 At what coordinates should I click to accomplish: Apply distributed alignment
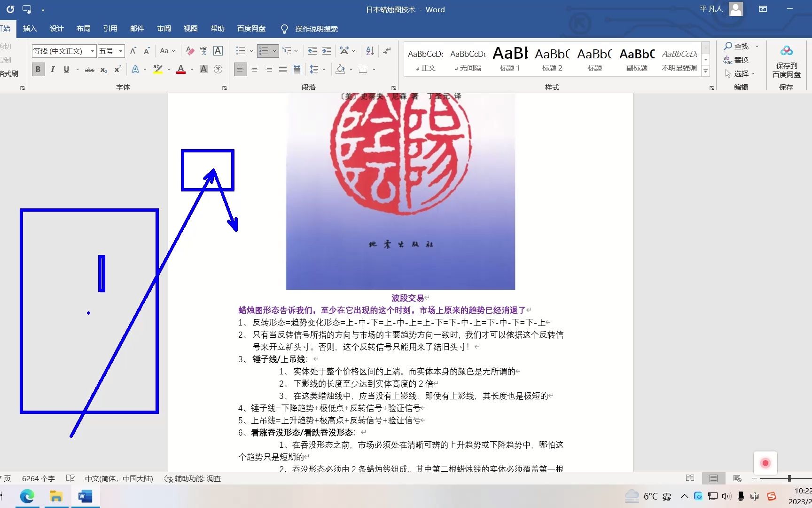coord(297,69)
